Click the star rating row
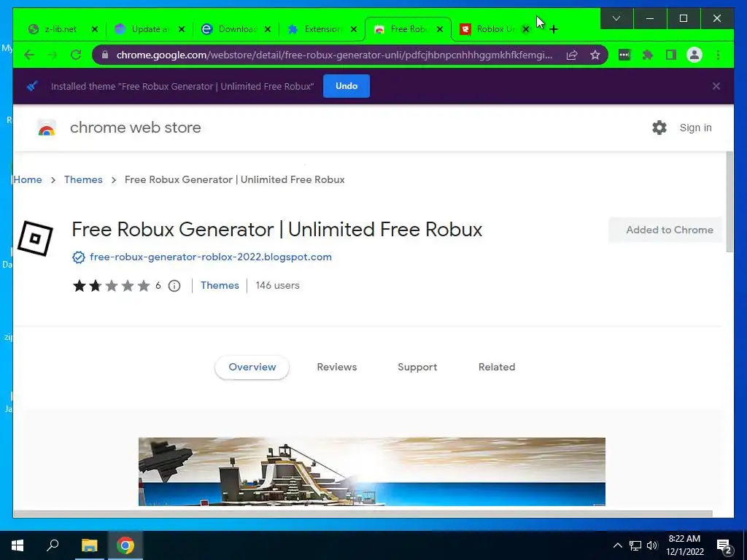 (111, 286)
